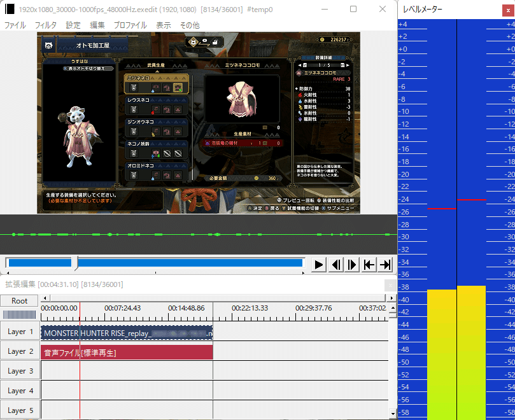This screenshot has height=420, width=515.
Task: Open the ファイル menu
Action: 15,25
